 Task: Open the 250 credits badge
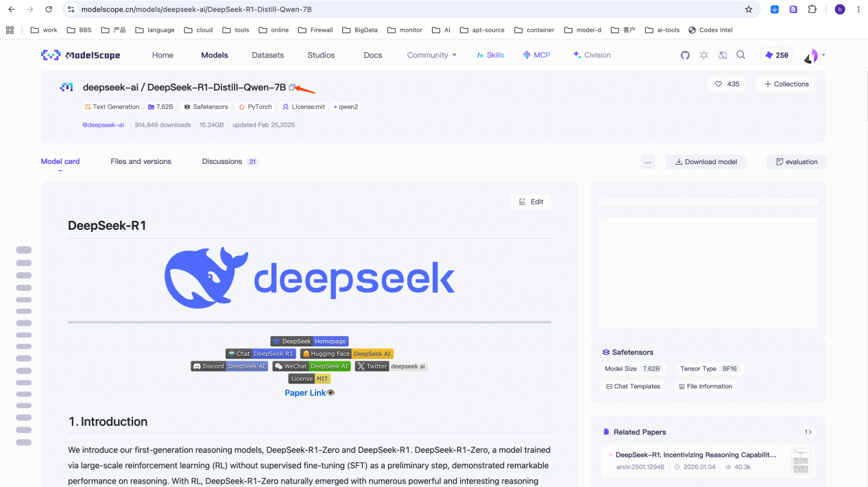coord(777,55)
